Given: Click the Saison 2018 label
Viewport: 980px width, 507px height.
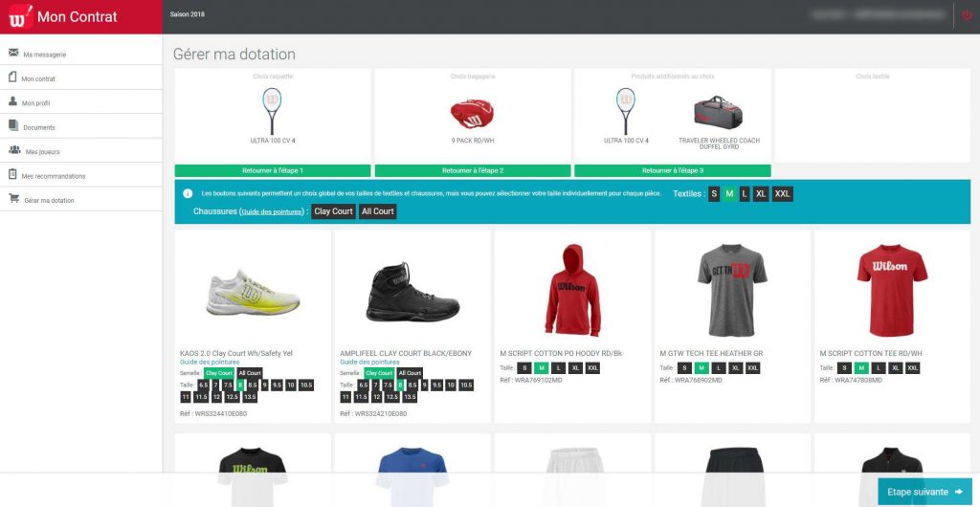Looking at the screenshot, I should pyautogui.click(x=187, y=14).
